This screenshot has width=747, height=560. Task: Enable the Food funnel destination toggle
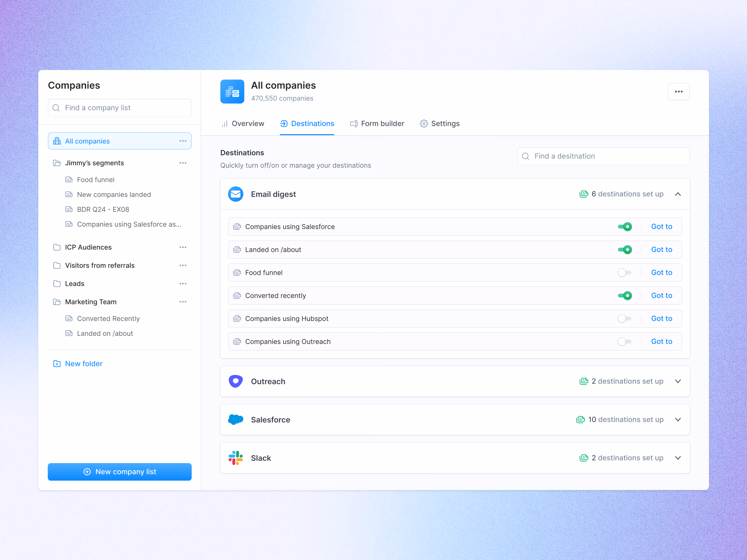click(624, 272)
